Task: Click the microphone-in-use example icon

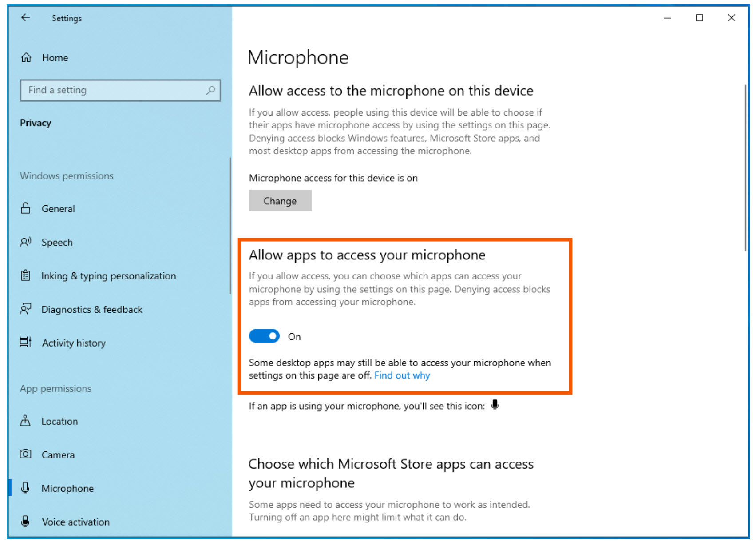Action: point(495,405)
